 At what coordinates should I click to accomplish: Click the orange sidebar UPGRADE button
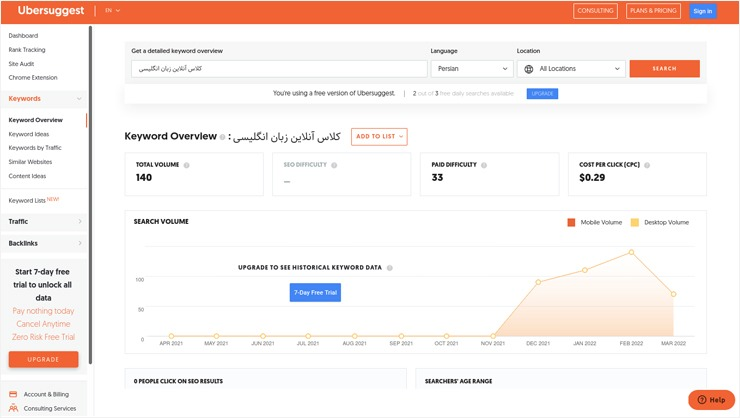(x=43, y=359)
